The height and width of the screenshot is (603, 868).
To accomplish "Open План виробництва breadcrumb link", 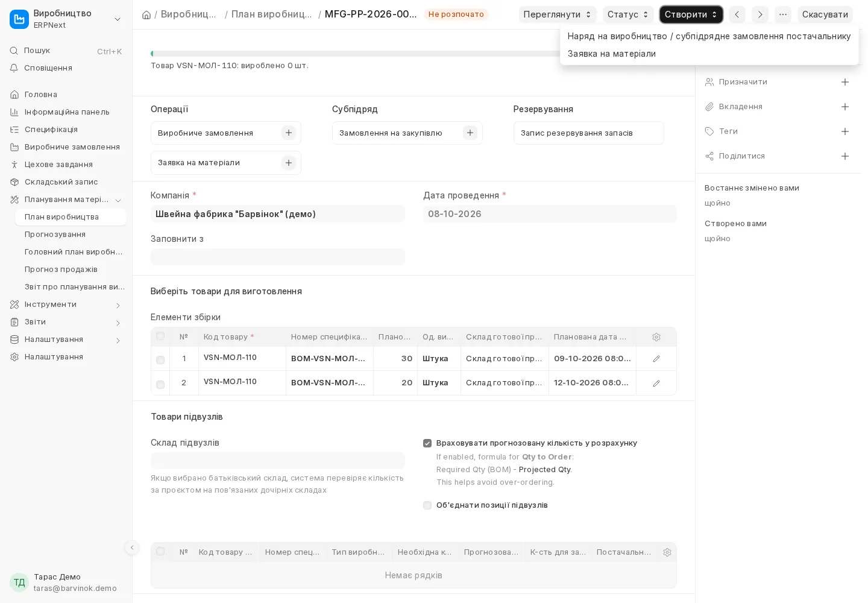I will click(x=272, y=14).
